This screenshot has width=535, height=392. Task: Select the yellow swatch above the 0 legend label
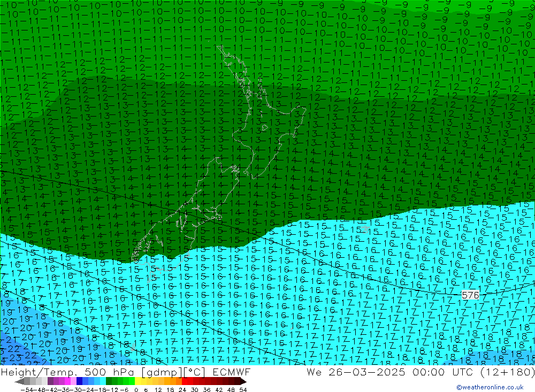[x=137, y=381]
